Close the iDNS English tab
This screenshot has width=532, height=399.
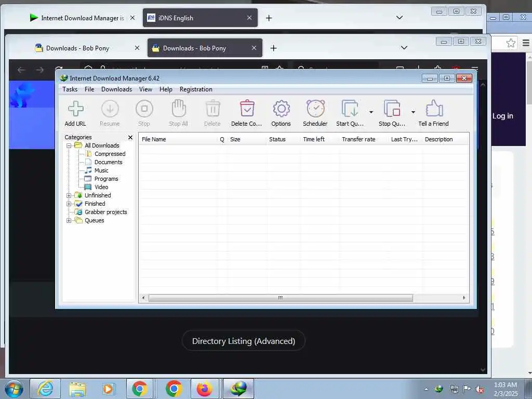click(249, 18)
